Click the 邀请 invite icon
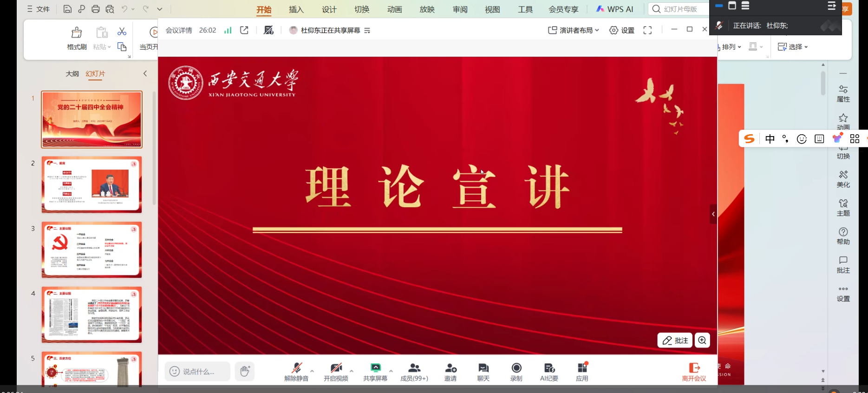Viewport: 868px width, 393px height. [x=450, y=372]
